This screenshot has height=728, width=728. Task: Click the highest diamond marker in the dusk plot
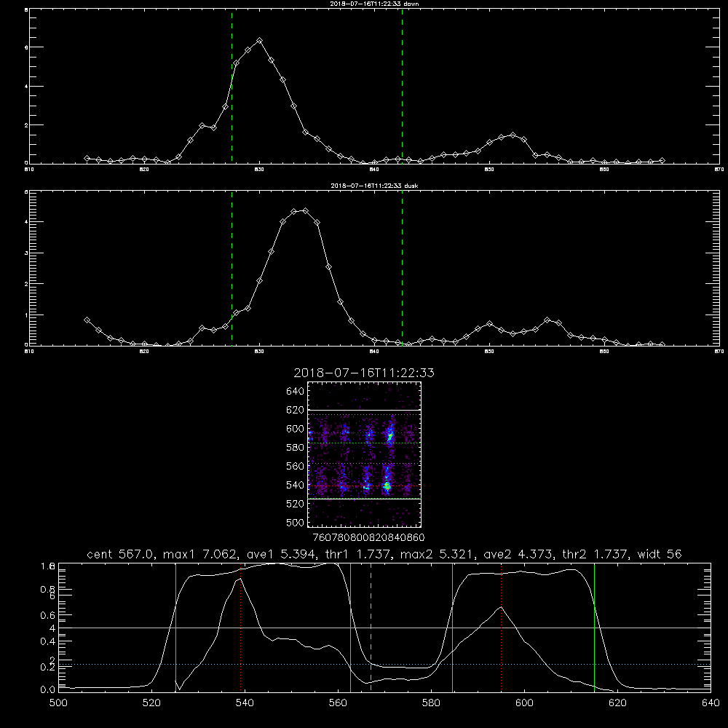pos(305,211)
